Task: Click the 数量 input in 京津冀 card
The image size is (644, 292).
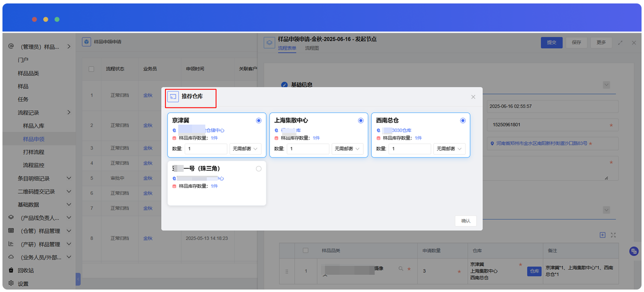Action: (206, 149)
